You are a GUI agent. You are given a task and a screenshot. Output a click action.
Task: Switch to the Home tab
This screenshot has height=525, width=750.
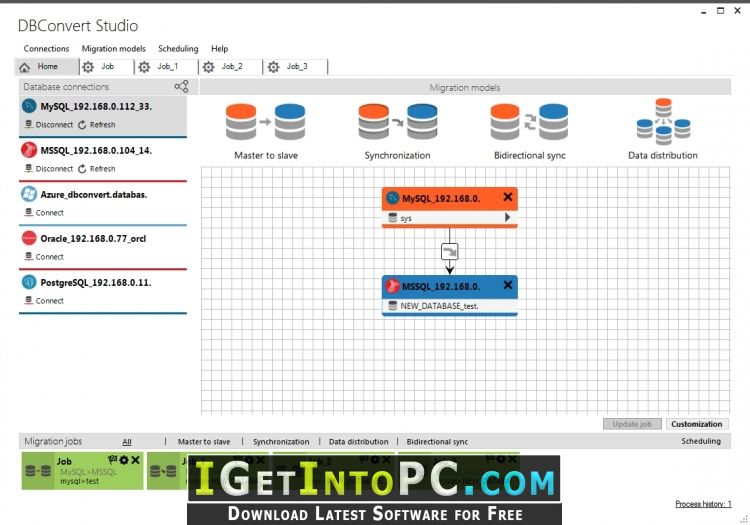46,66
